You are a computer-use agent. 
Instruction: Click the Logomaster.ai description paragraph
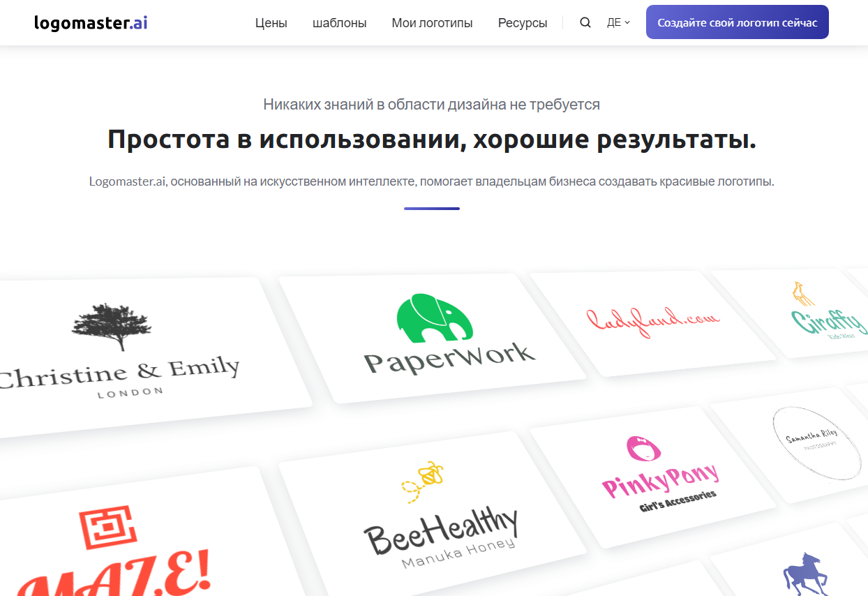pyautogui.click(x=432, y=181)
